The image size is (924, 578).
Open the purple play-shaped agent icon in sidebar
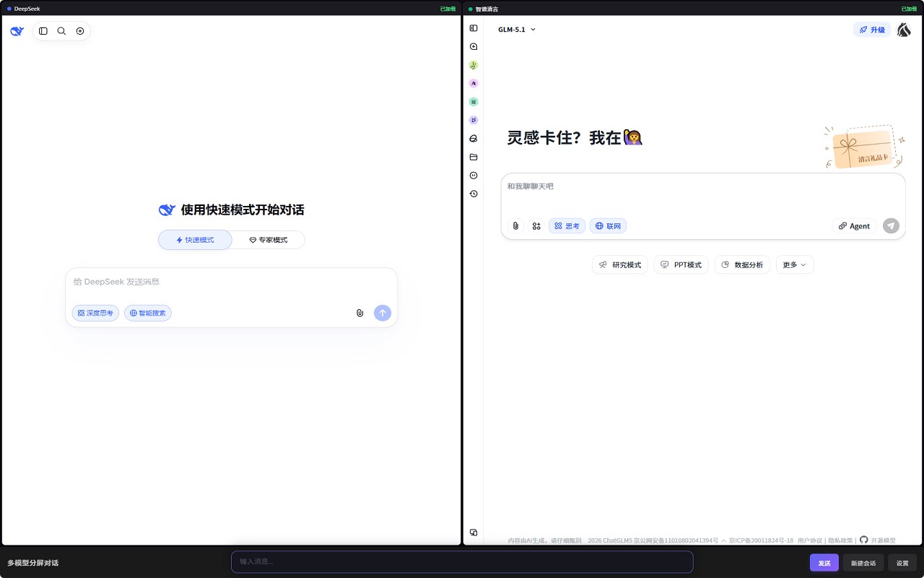click(x=474, y=120)
